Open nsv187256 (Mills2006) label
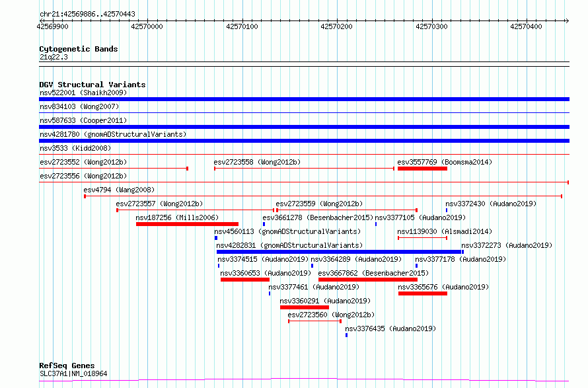Screen dimensions: 588x388 click(x=177, y=217)
